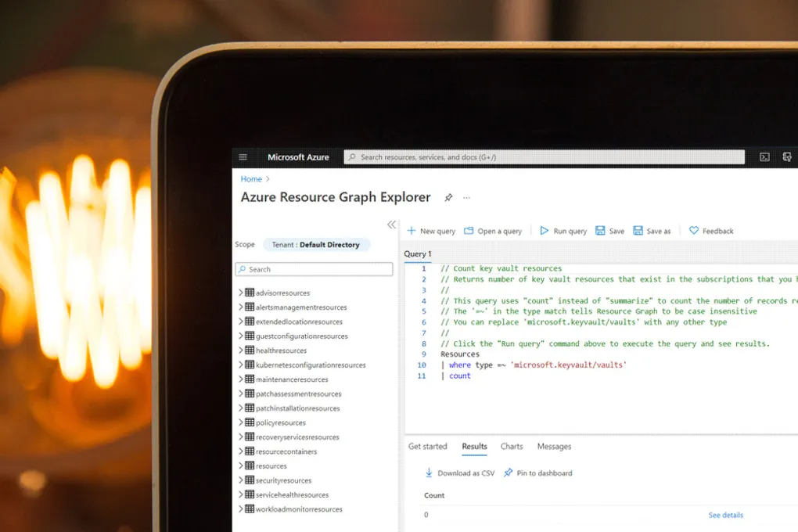This screenshot has width=798, height=532.
Task: Send feedback using the Feedback button
Action: click(711, 231)
